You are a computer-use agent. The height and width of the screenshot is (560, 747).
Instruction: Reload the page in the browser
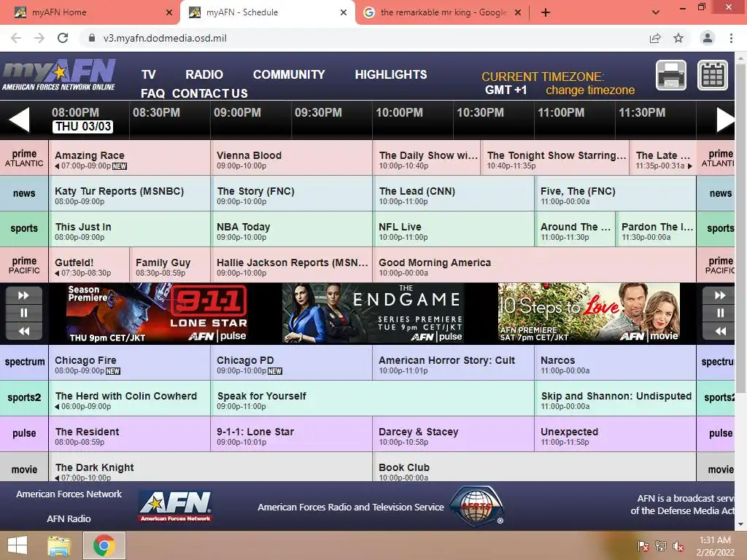pos(63,38)
